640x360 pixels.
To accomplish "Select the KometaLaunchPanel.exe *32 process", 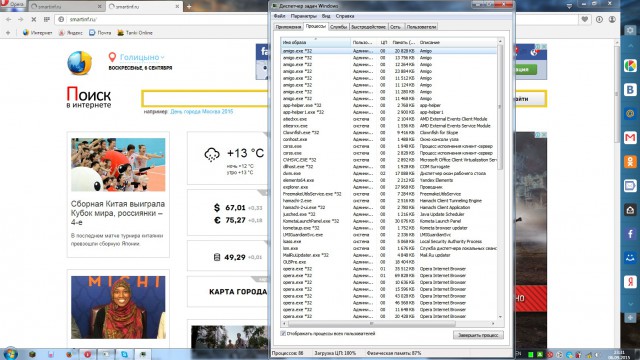I will point(389,221).
